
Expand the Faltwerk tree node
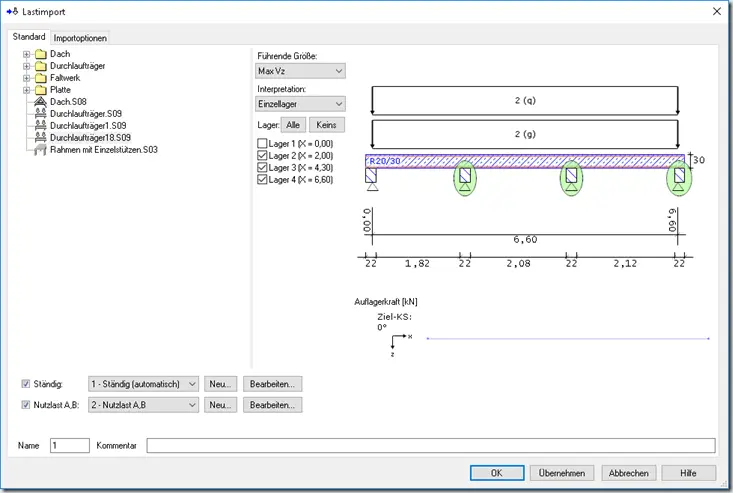[27, 78]
